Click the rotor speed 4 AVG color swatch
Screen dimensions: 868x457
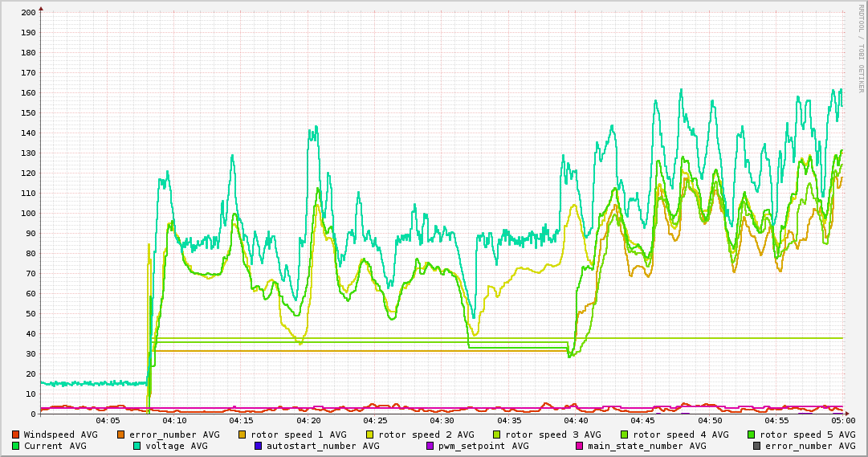coord(625,435)
